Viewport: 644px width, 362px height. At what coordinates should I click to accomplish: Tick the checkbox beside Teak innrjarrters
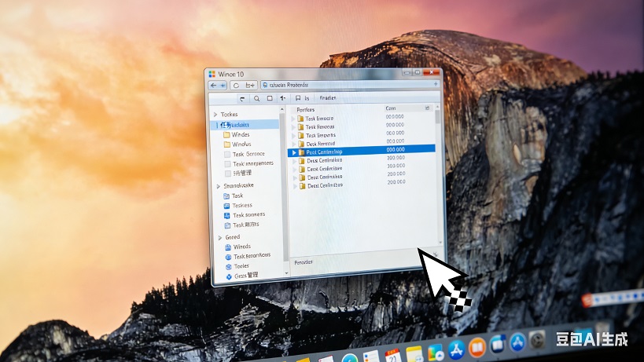pos(227,163)
